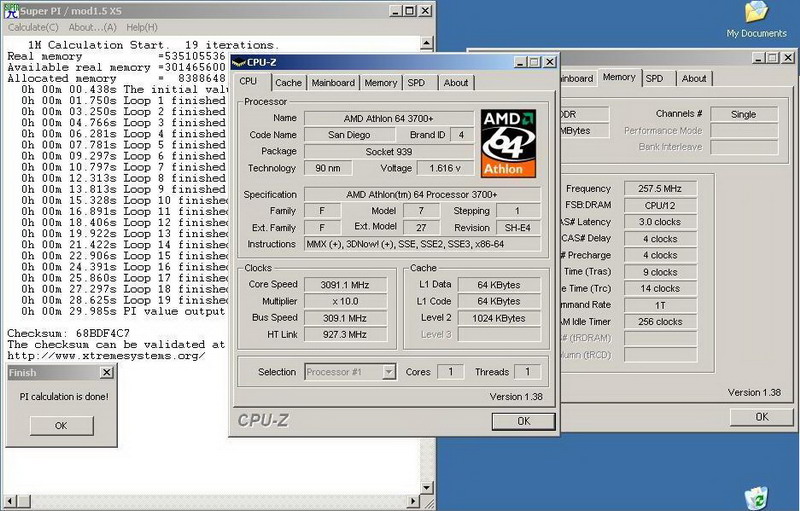
Task: Click the Trc value '14 clocks'
Action: (x=660, y=288)
